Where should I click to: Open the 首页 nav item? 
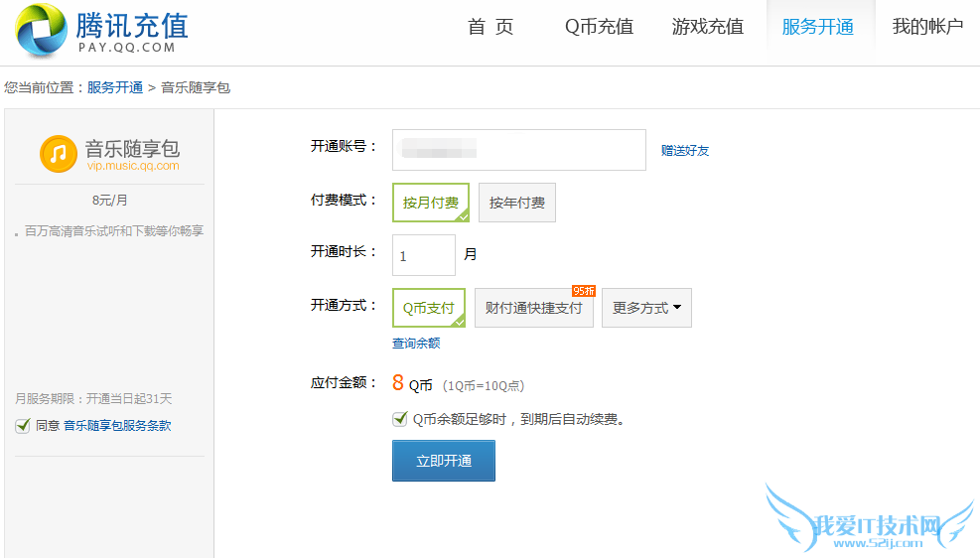(x=490, y=27)
